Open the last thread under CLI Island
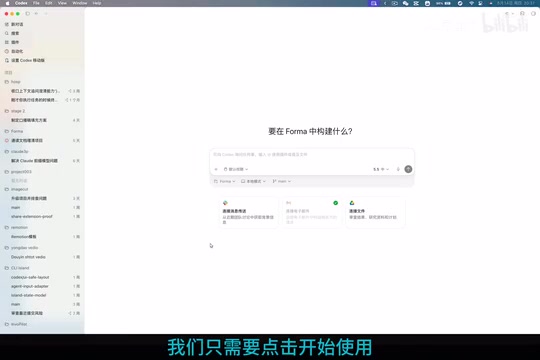This screenshot has width=540, height=360. (x=43, y=313)
